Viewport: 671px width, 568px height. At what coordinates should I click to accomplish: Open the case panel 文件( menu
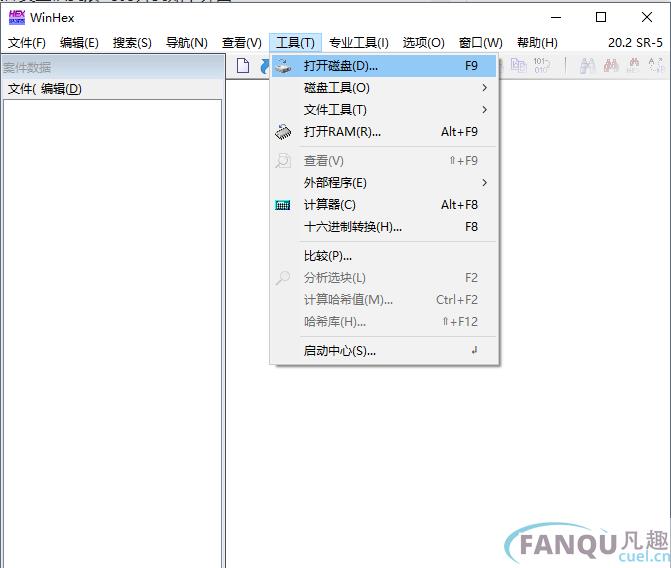pyautogui.click(x=21, y=89)
